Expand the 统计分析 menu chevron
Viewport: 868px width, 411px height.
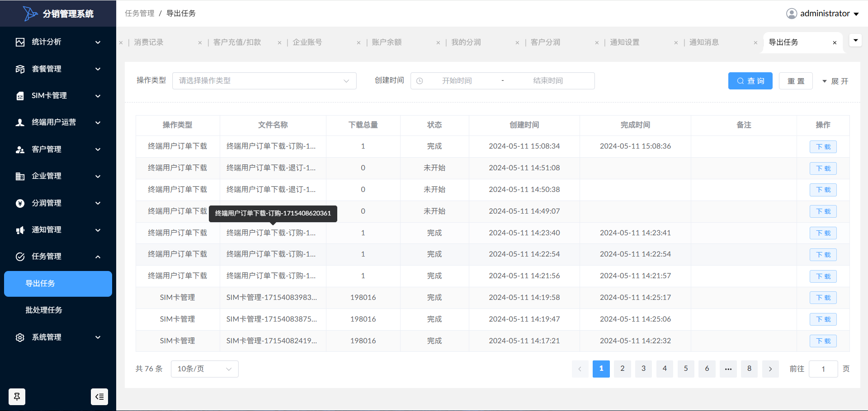click(98, 42)
